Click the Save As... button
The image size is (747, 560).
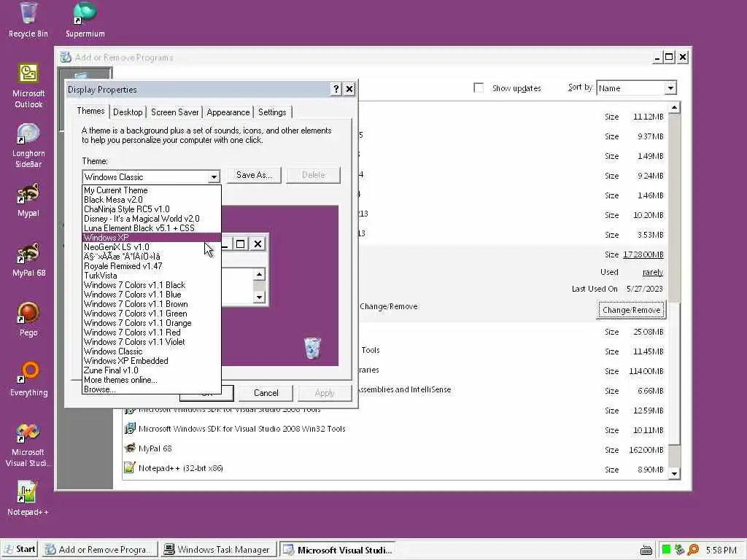[254, 175]
